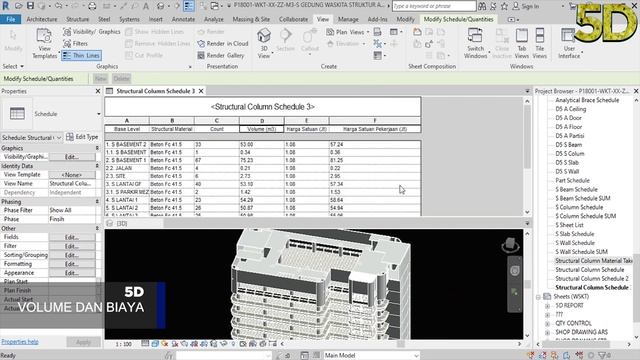Collapse Sheets (WSKT) tree node
Viewport: 640px width, 360px height.
539,297
